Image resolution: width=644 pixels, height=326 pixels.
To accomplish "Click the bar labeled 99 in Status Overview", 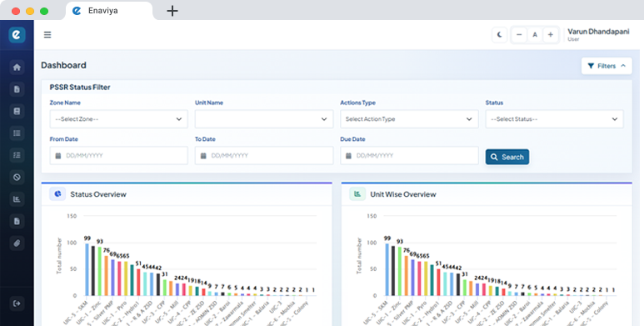I will [x=87, y=269].
